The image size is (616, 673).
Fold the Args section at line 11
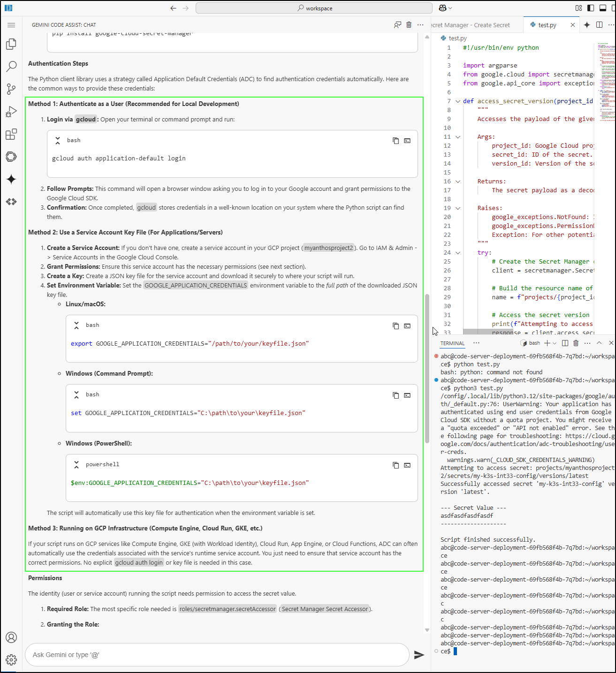458,137
